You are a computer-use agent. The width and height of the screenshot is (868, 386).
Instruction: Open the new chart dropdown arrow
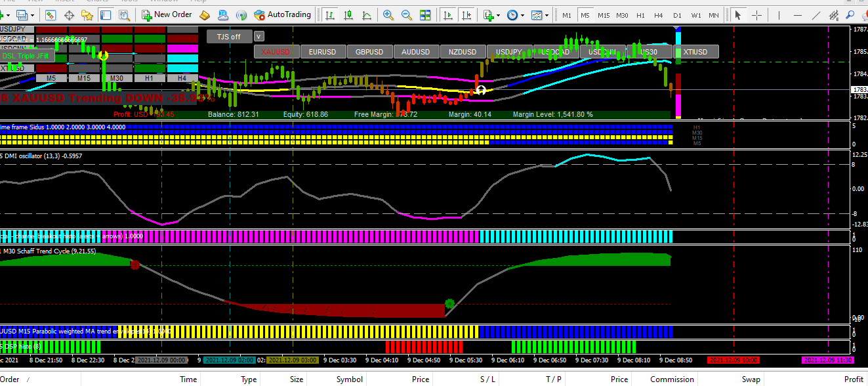point(9,14)
